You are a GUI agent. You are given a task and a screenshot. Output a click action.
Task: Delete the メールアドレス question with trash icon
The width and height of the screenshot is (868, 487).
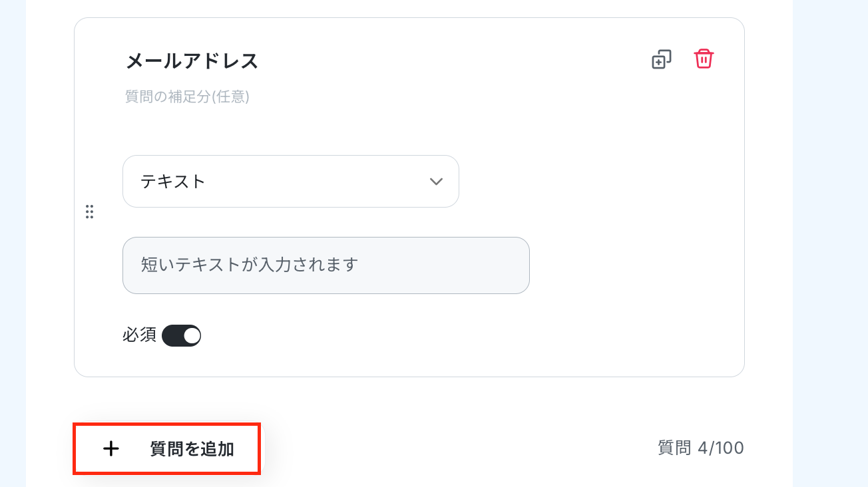(704, 59)
